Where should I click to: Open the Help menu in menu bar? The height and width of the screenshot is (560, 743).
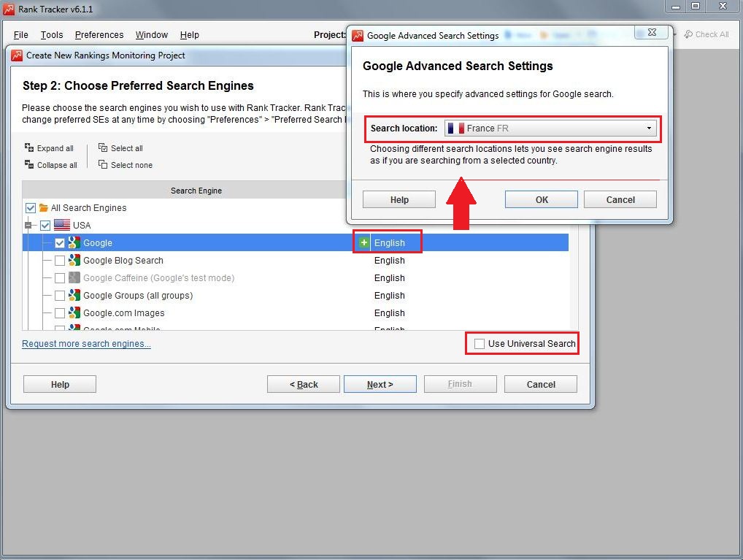pos(190,34)
